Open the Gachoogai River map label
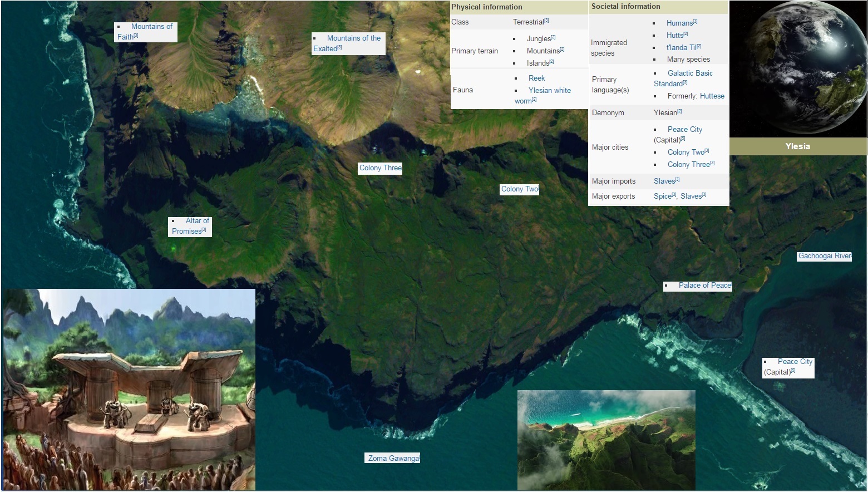Image resolution: width=868 pixels, height=492 pixels. coord(824,256)
